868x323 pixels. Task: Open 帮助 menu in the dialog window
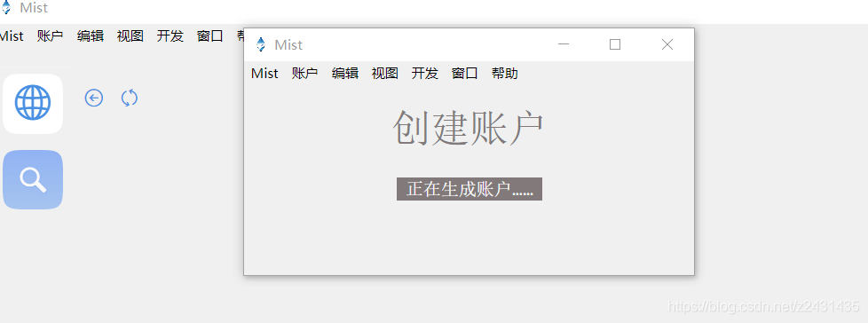(504, 74)
